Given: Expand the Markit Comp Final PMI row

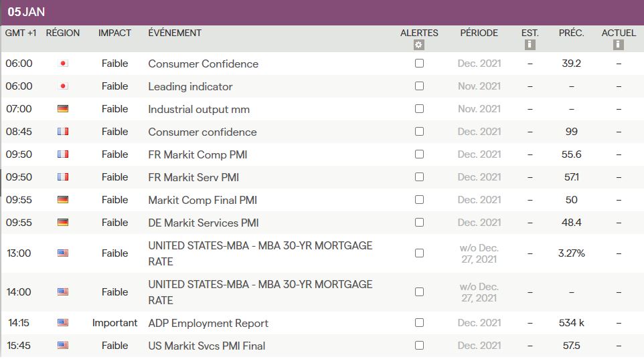Looking at the screenshot, I should click(x=202, y=200).
